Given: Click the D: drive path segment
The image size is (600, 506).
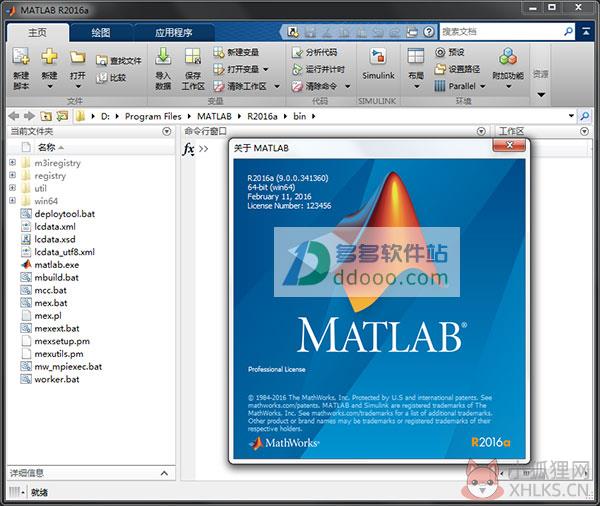Looking at the screenshot, I should coord(105,116).
